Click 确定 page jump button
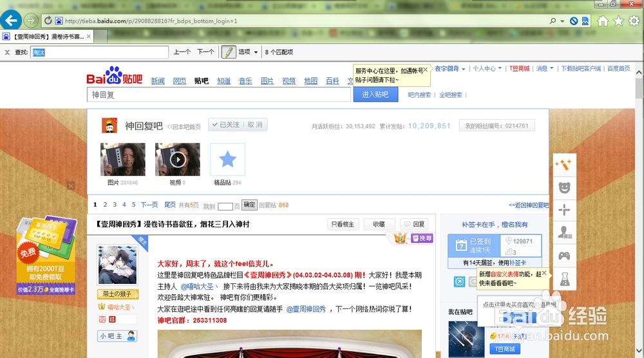 [249, 205]
